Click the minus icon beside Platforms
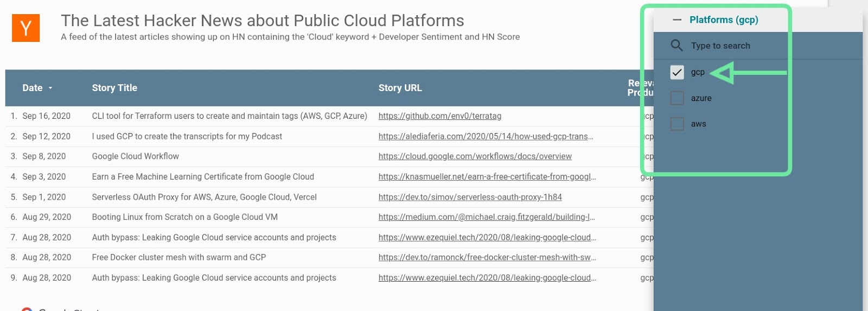Screen dimensions: 868x311 [676, 20]
